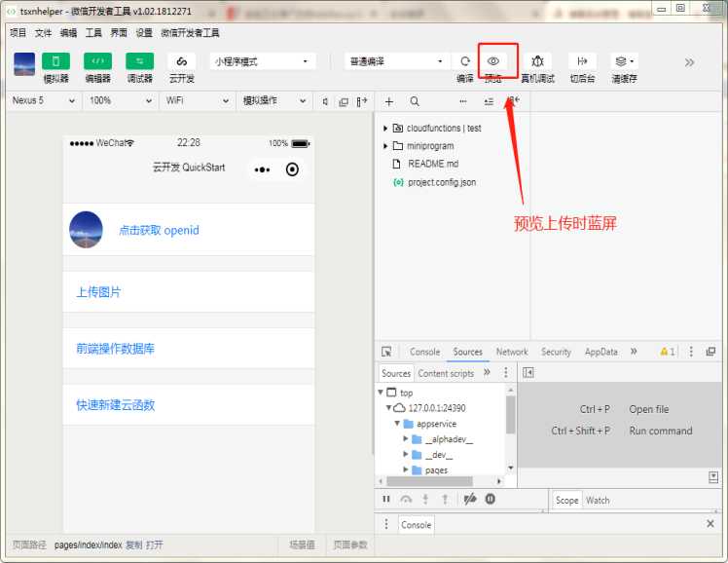728x563 pixels.
Task: Toggle the simulator sound mute icon
Action: pos(325,101)
